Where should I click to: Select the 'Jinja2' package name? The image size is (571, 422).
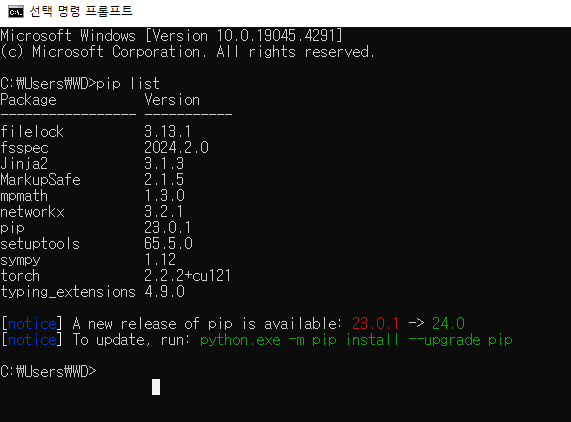[x=24, y=164]
